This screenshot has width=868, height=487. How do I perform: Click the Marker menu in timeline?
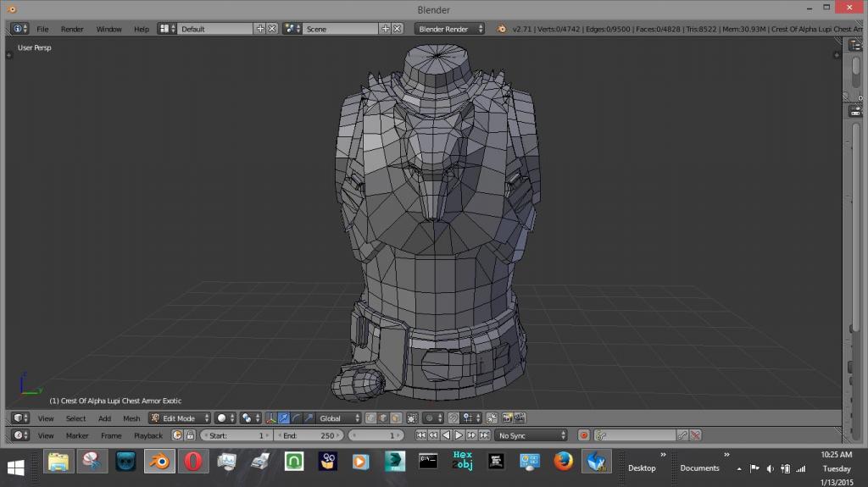tap(77, 435)
